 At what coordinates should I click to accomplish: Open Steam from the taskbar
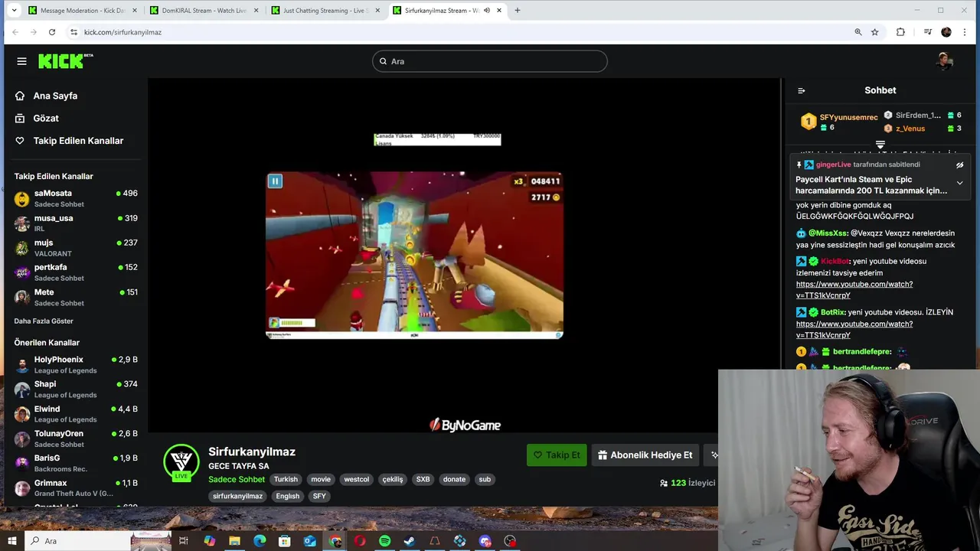[x=410, y=541]
